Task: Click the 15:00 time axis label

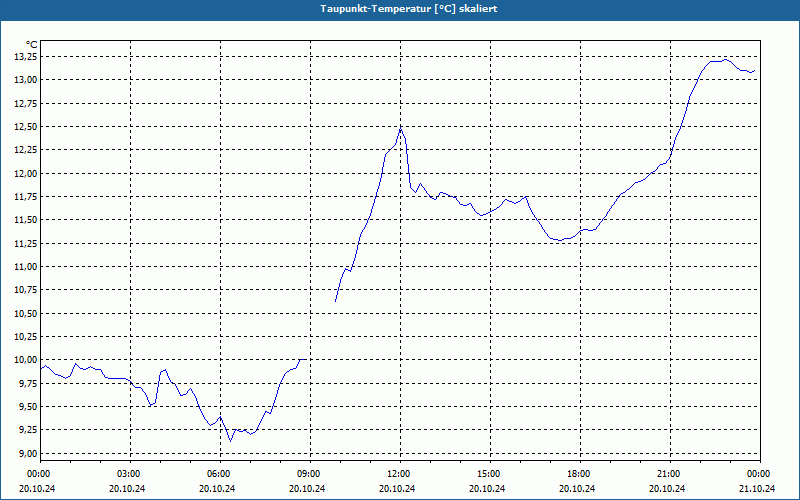Action: [x=490, y=474]
